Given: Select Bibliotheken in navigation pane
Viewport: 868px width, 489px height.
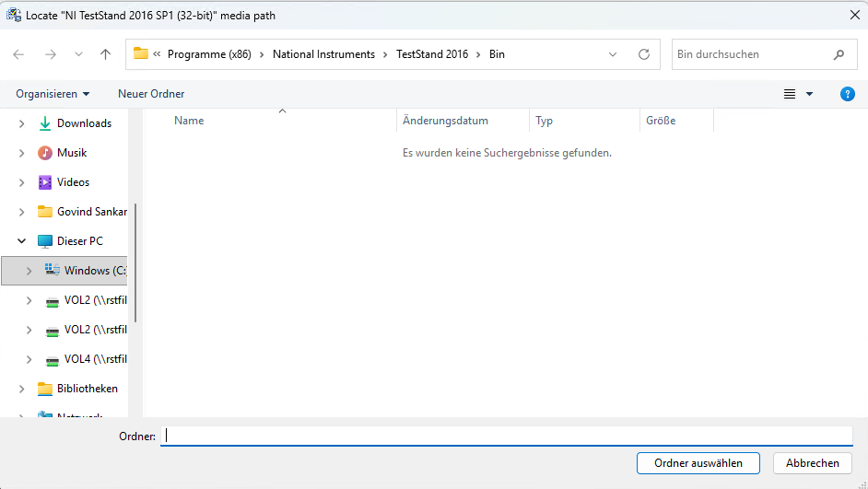Looking at the screenshot, I should click(x=87, y=389).
